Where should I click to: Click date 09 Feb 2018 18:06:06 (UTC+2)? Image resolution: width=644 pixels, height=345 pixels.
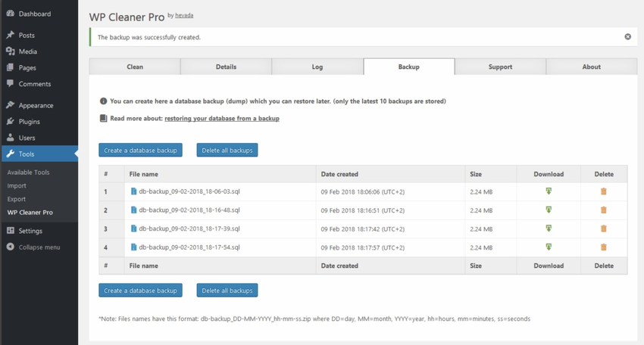click(x=363, y=191)
